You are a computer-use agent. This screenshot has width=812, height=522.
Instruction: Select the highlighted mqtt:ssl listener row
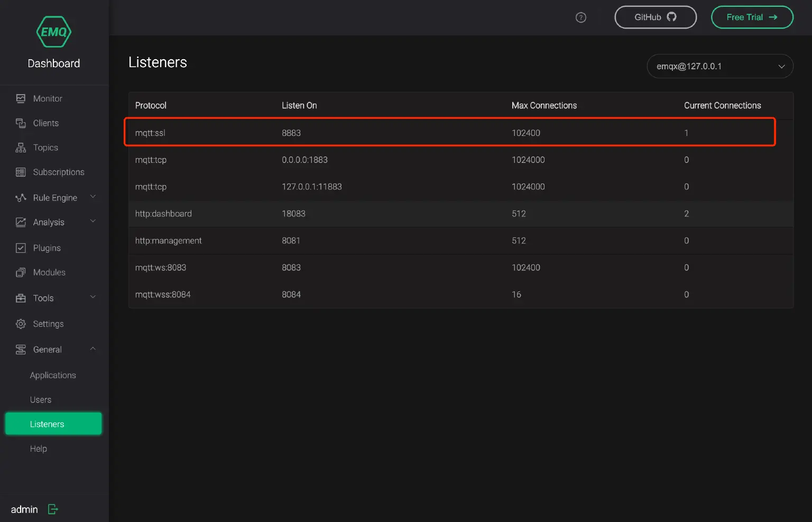449,132
